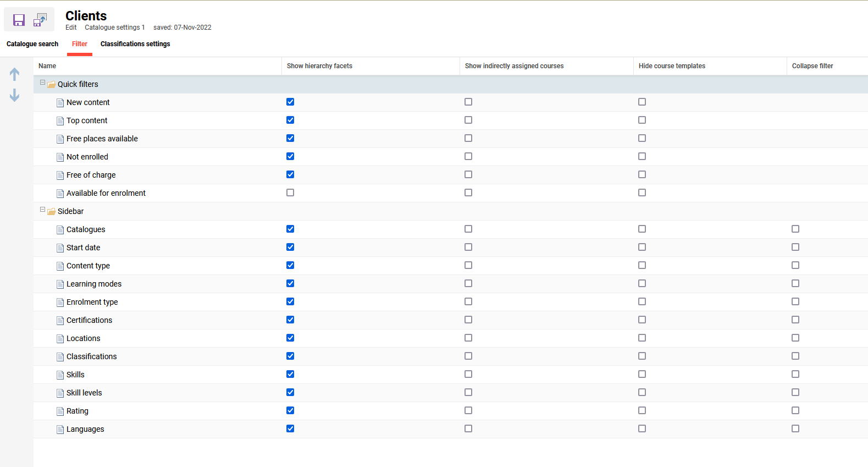Screen dimensions: 868x467
Task: Select the Learning modes row
Action: point(94,284)
